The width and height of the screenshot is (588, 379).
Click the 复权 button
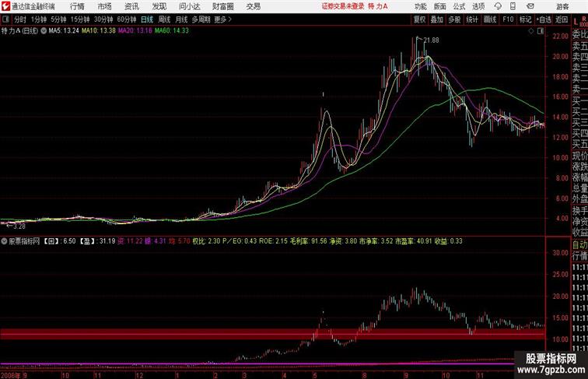[420, 19]
